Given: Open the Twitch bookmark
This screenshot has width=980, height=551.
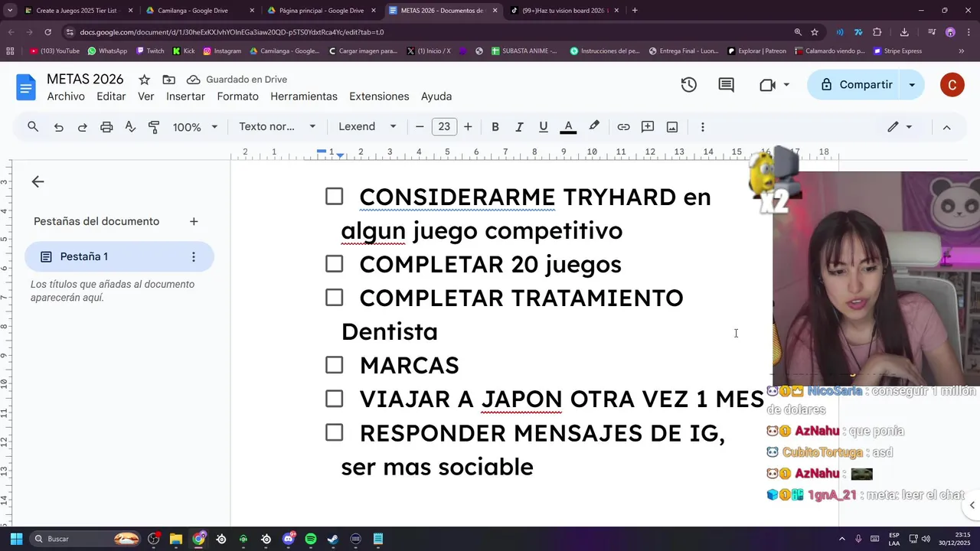Looking at the screenshot, I should (150, 51).
